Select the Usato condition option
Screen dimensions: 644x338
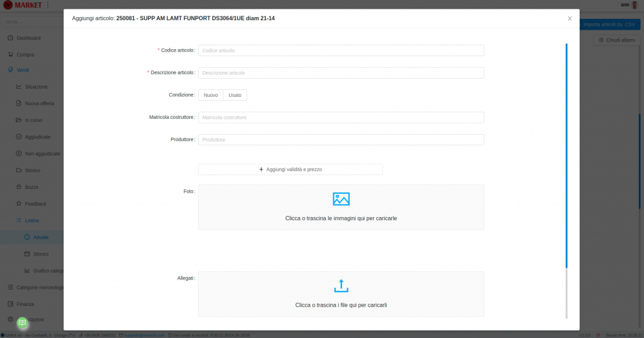coord(235,95)
